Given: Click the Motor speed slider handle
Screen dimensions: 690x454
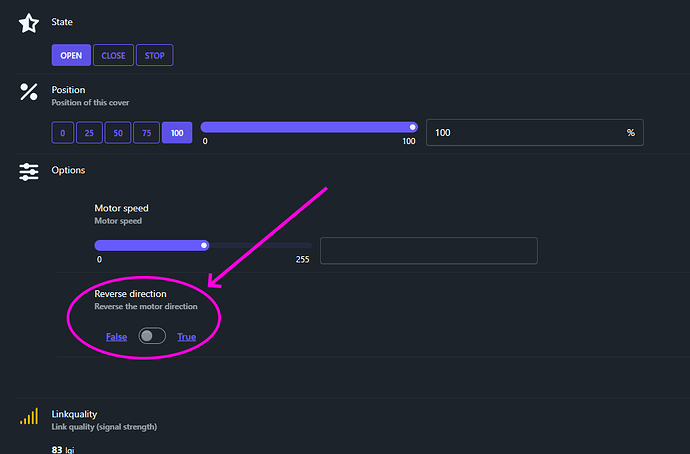Looking at the screenshot, I should (x=204, y=244).
